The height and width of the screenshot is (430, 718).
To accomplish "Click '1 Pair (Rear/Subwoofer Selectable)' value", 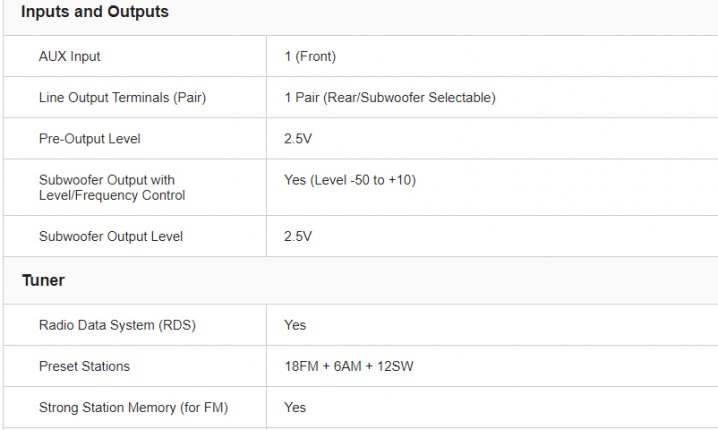I will coord(389,98).
